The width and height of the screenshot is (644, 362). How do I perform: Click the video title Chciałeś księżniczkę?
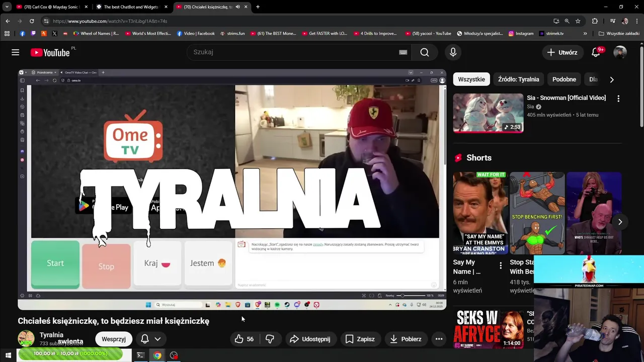(x=114, y=321)
